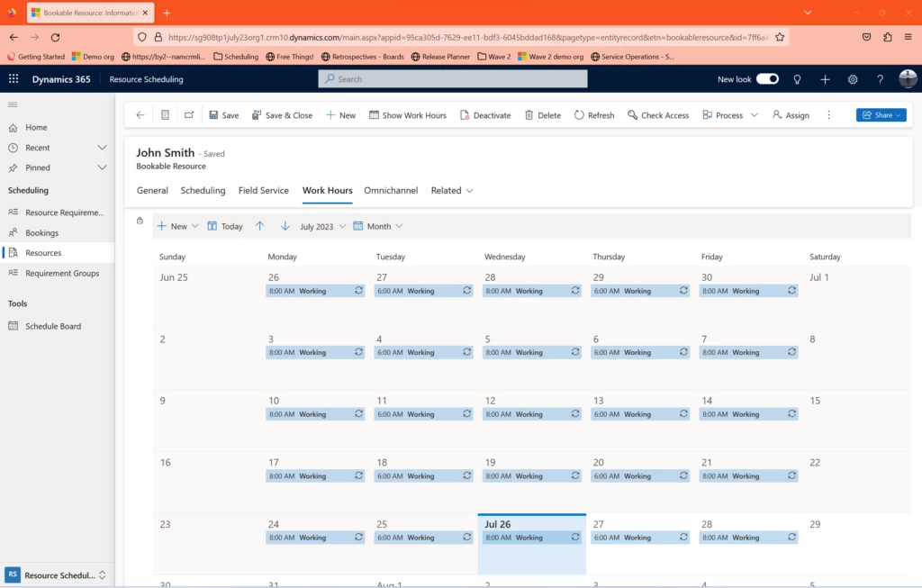Click the Show Work Hours button
The width and height of the screenshot is (922, 588).
[408, 115]
